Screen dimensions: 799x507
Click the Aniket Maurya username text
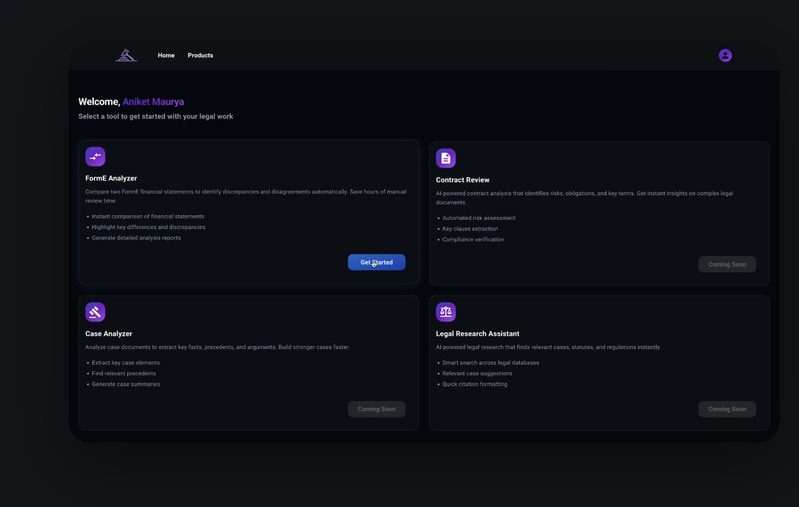click(x=153, y=102)
